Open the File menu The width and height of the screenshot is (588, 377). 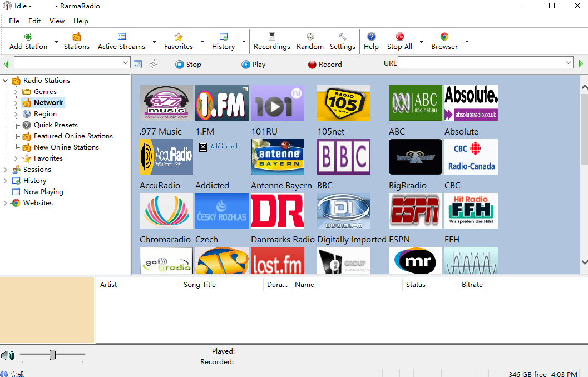(x=14, y=21)
